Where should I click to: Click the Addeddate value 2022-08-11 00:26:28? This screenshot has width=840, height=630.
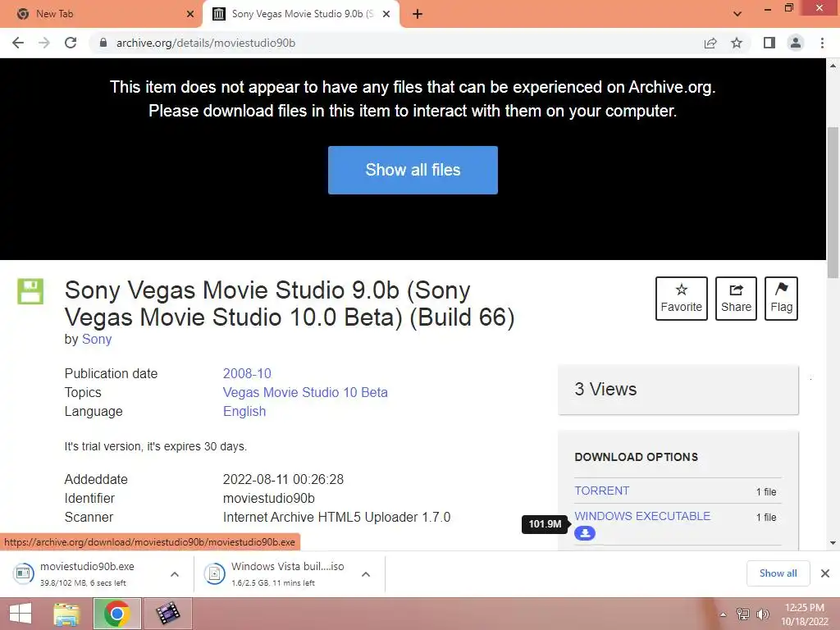283,479
